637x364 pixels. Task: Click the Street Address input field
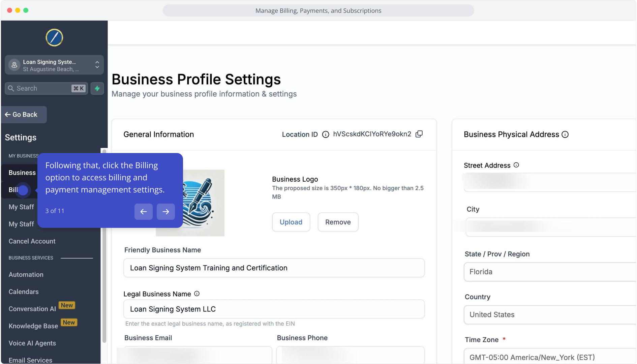550,182
